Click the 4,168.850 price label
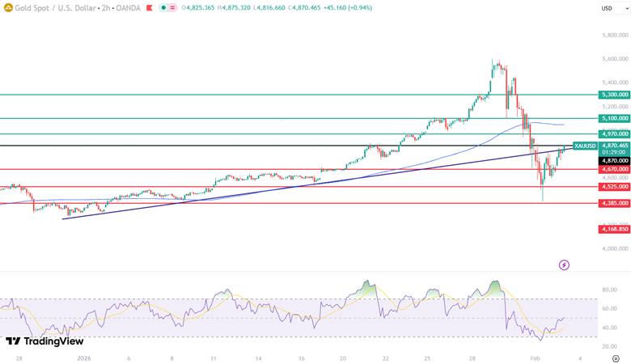Image resolution: width=631 pixels, height=364 pixels. pos(614,230)
